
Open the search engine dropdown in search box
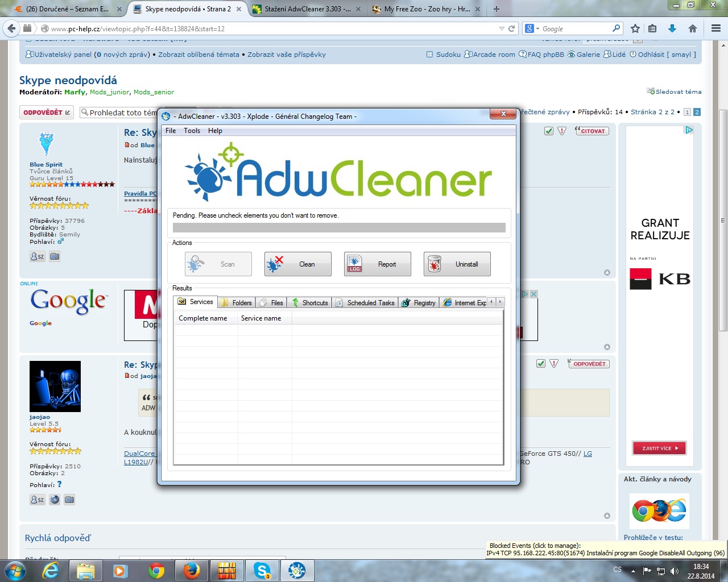pos(532,28)
